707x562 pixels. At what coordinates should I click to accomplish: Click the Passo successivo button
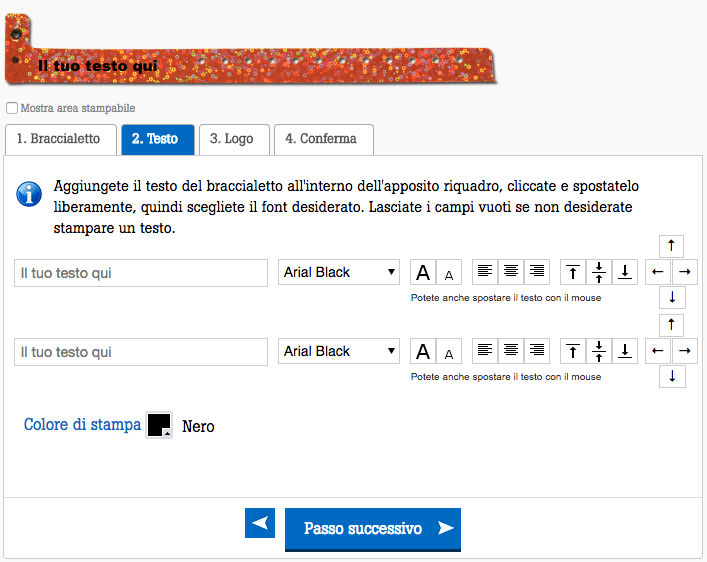click(373, 529)
